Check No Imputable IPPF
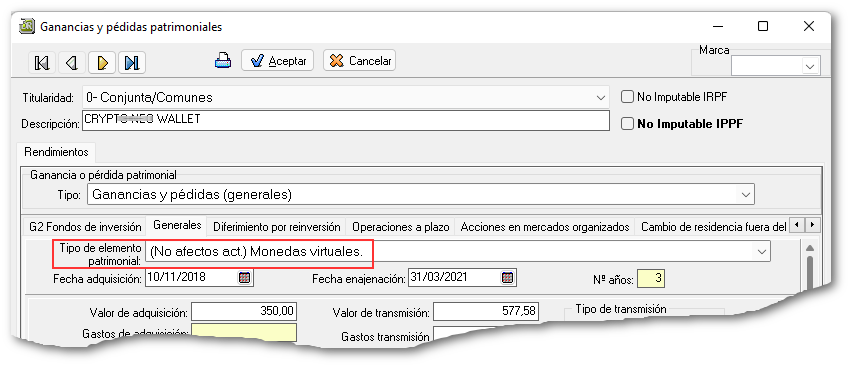The height and width of the screenshot is (367, 850). pyautogui.click(x=627, y=124)
